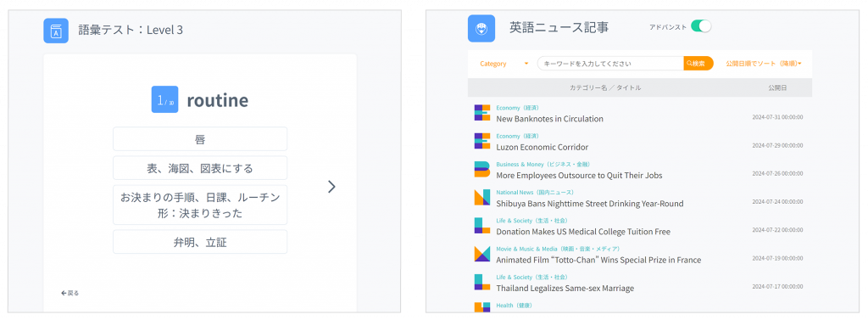Click the Life & Society label above Thailand article
Viewport: 868px width, 320px height.
531,278
